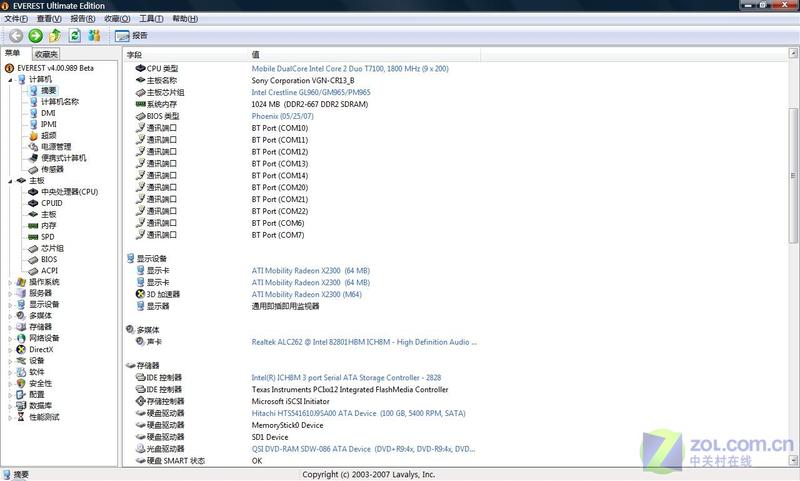Click the 便携式计算机 laptop icon
This screenshot has height=481, width=800.
coord(33,158)
